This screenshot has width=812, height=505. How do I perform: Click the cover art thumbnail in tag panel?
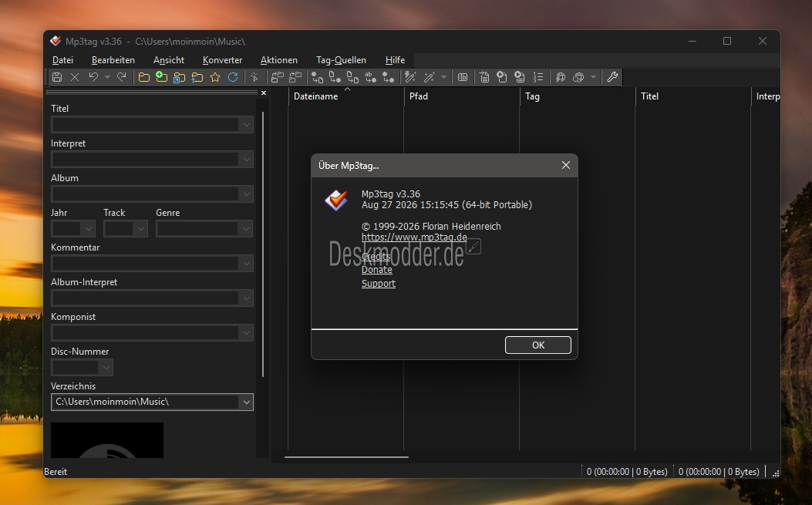tap(107, 440)
